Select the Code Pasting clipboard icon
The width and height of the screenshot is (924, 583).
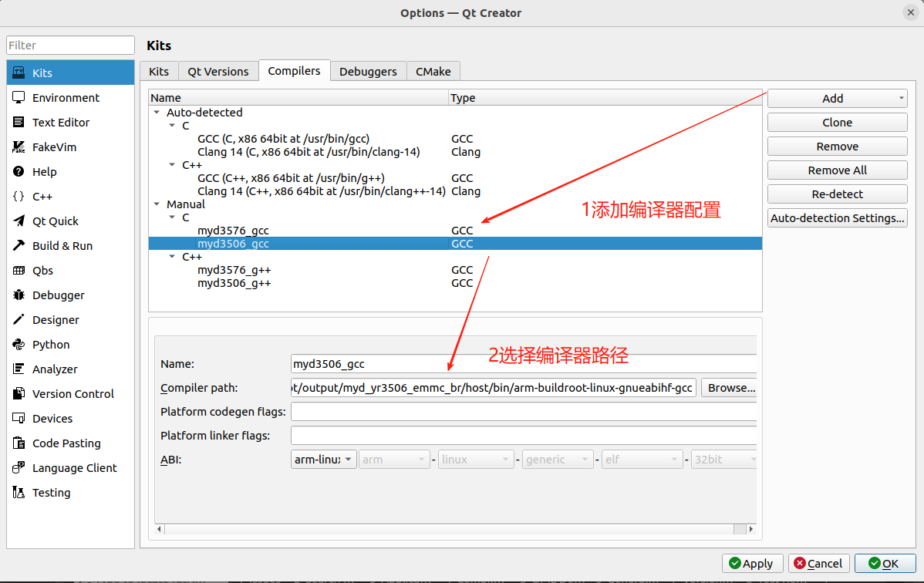[x=19, y=443]
